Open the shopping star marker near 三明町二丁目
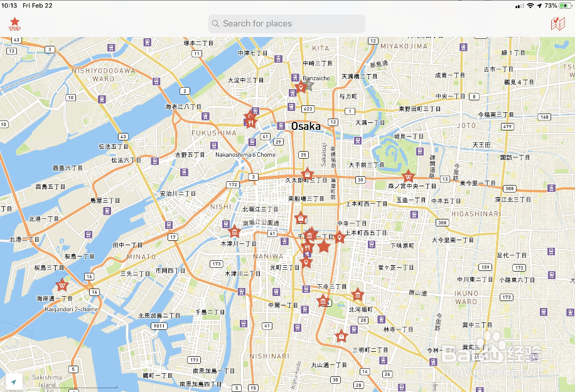 341,336
